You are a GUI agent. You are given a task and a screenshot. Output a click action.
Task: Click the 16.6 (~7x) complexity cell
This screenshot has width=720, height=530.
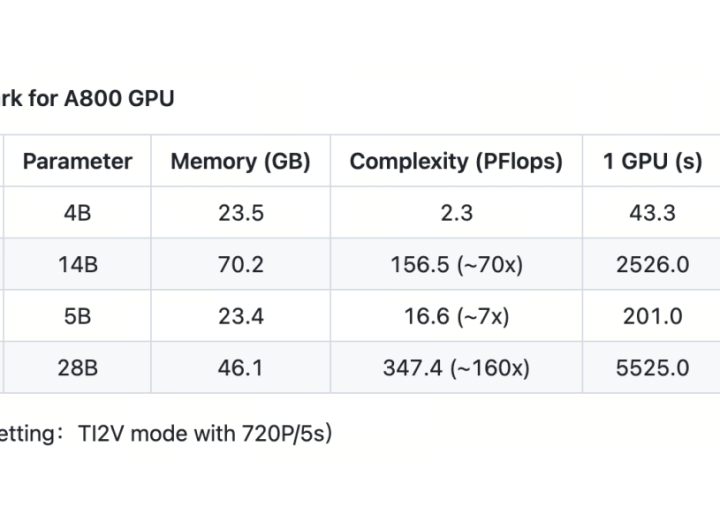[456, 316]
